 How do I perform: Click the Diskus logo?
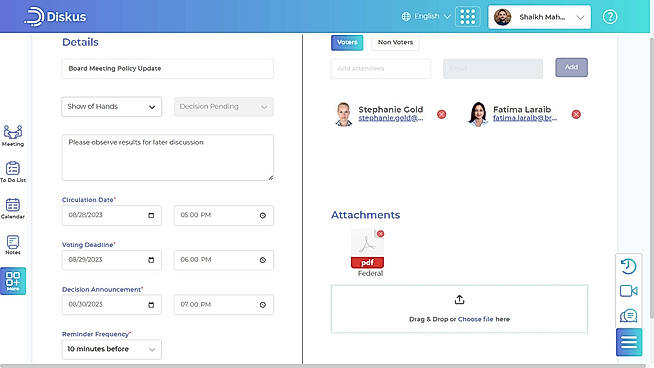(55, 17)
